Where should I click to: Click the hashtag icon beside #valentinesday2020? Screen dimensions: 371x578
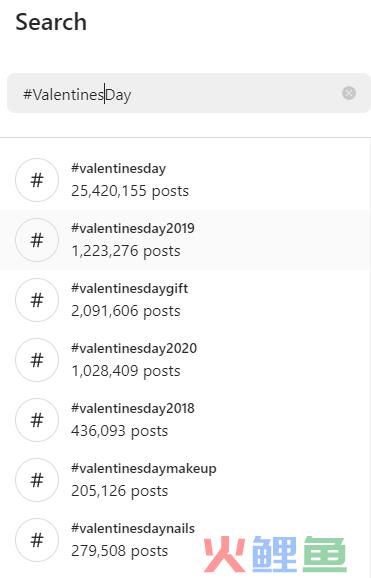[37, 360]
